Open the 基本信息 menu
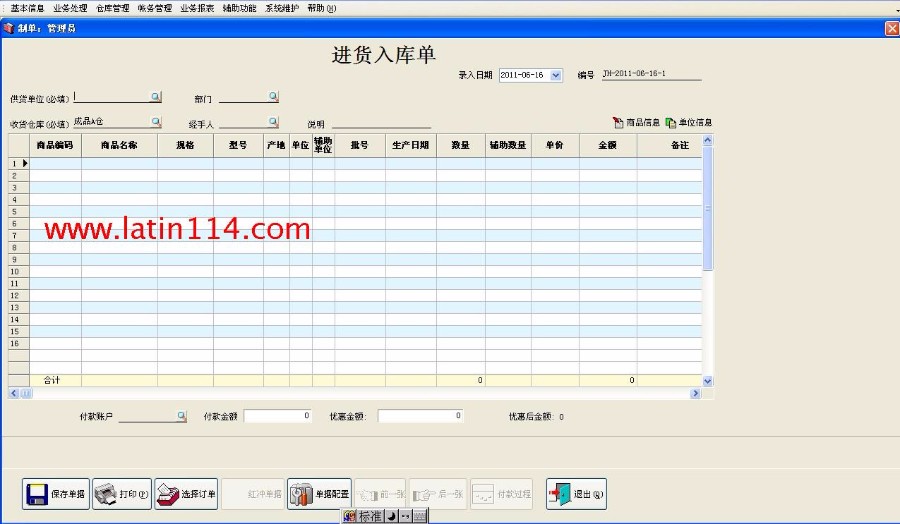Viewport: 900px width, 524px height. 27,8
